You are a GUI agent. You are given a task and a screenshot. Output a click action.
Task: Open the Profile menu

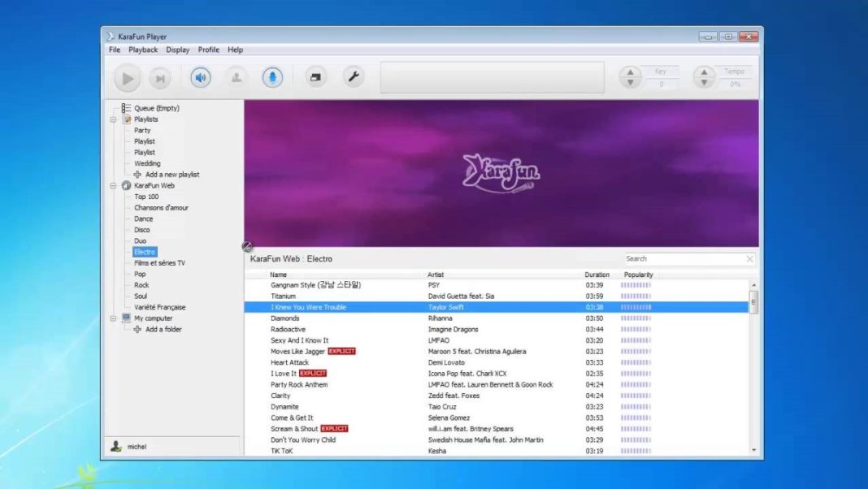coord(209,50)
